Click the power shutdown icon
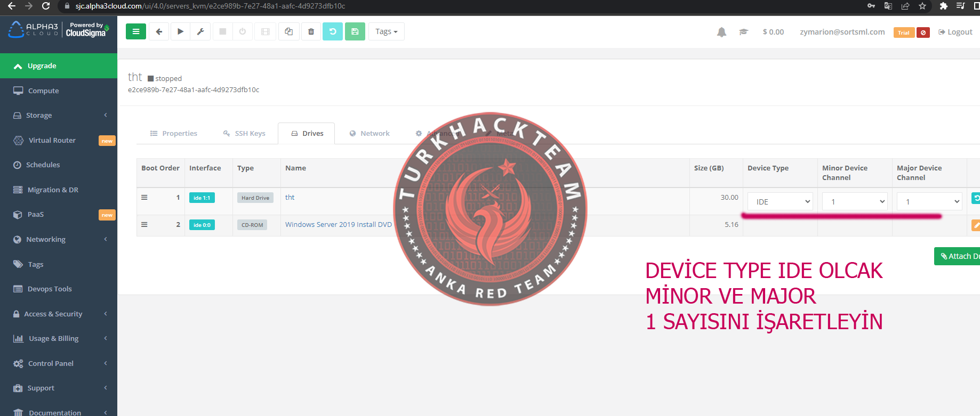This screenshot has width=980, height=416. 243,31
